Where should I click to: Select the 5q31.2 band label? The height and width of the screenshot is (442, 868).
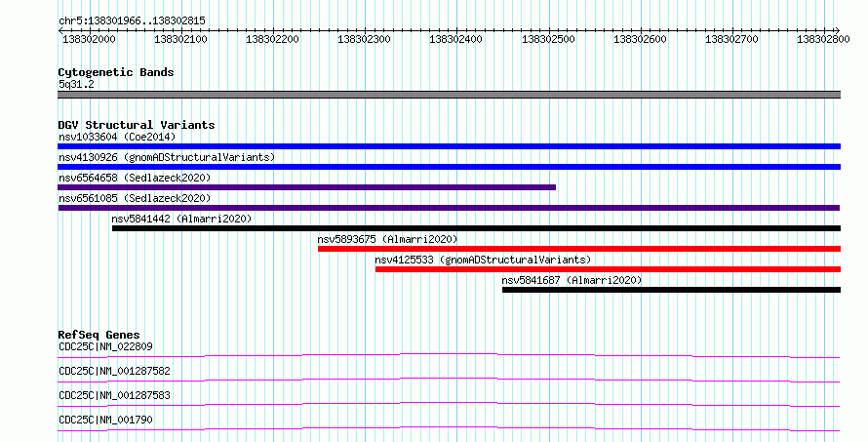[x=76, y=84]
